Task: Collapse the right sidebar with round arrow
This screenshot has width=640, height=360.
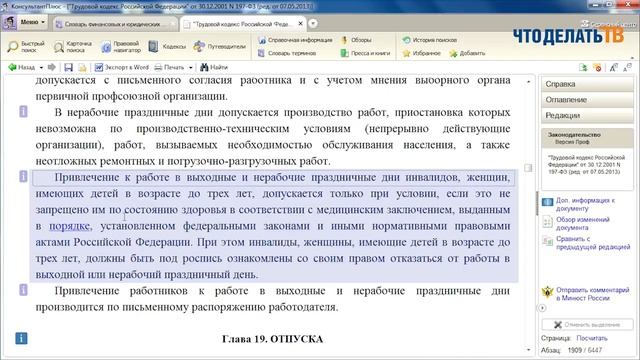Action: (x=542, y=308)
